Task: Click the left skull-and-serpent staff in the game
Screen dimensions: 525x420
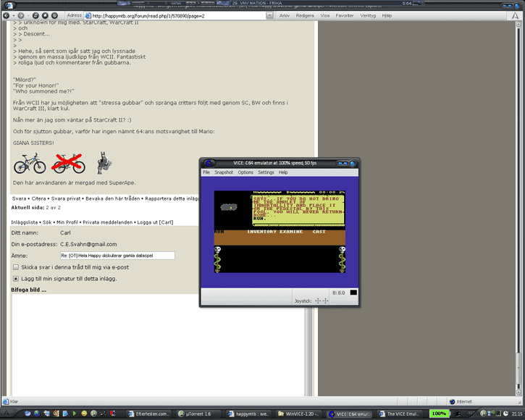Action: pyautogui.click(x=217, y=259)
